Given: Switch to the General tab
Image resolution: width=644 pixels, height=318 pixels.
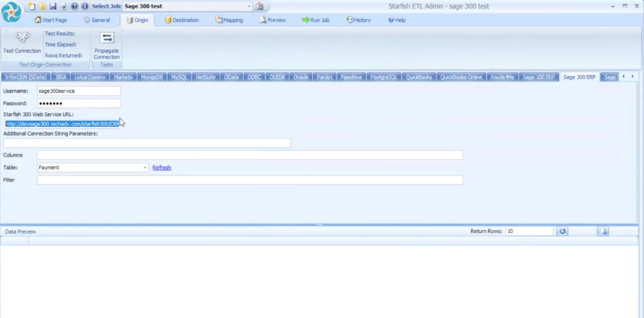Looking at the screenshot, I should [x=97, y=20].
